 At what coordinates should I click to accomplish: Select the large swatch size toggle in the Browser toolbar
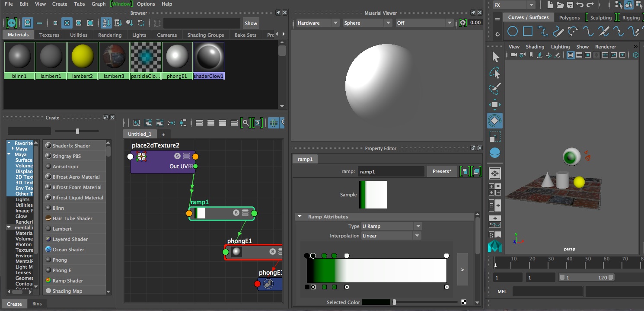tap(90, 23)
